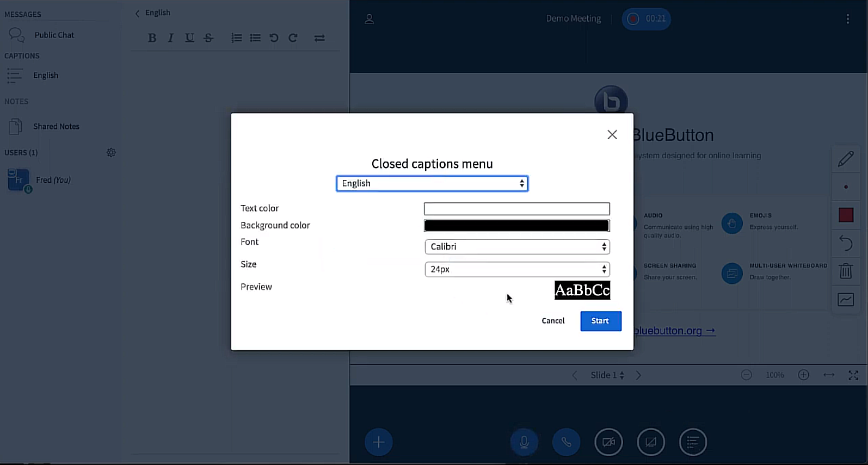Click the Demo Meeting title
The height and width of the screenshot is (465, 868).
pyautogui.click(x=574, y=18)
